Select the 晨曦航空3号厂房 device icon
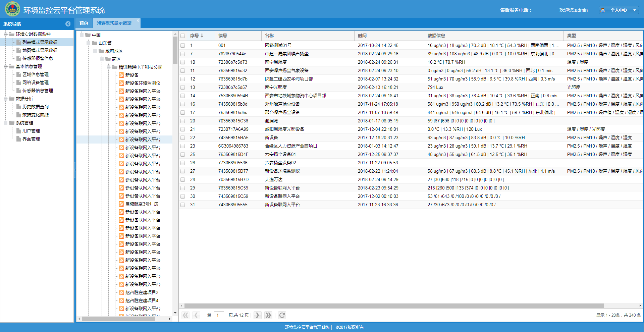The height and width of the screenshot is (332, 644). [x=121, y=204]
